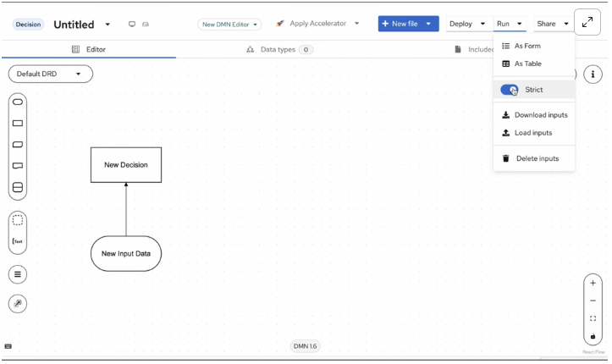Select the Text Annotation tool
Screen dimensions: 612x364
click(x=18, y=241)
